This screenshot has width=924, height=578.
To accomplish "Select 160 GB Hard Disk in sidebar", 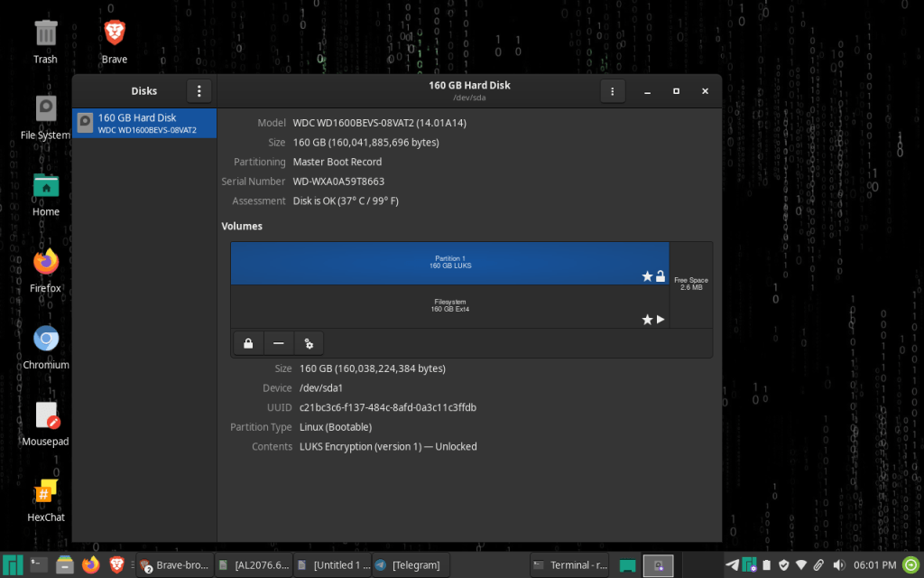I will 144,123.
